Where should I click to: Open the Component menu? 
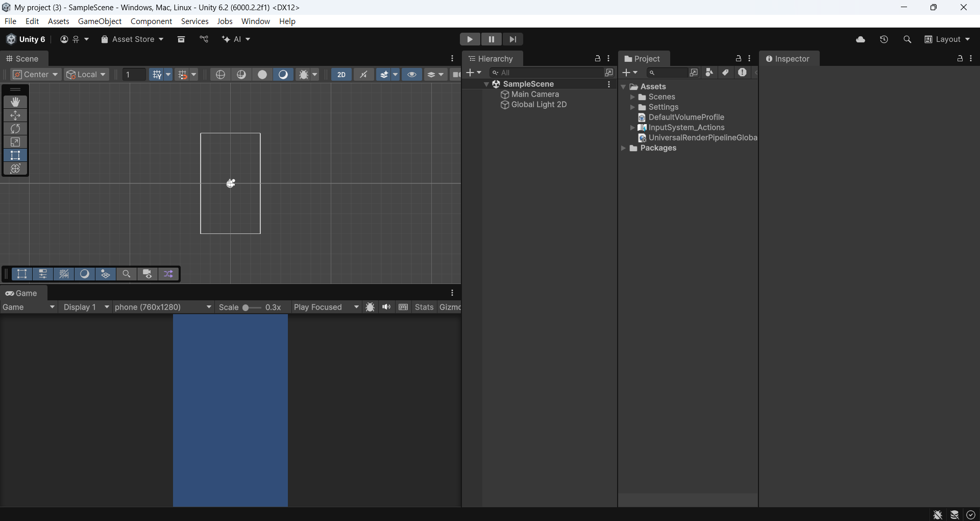click(x=151, y=21)
